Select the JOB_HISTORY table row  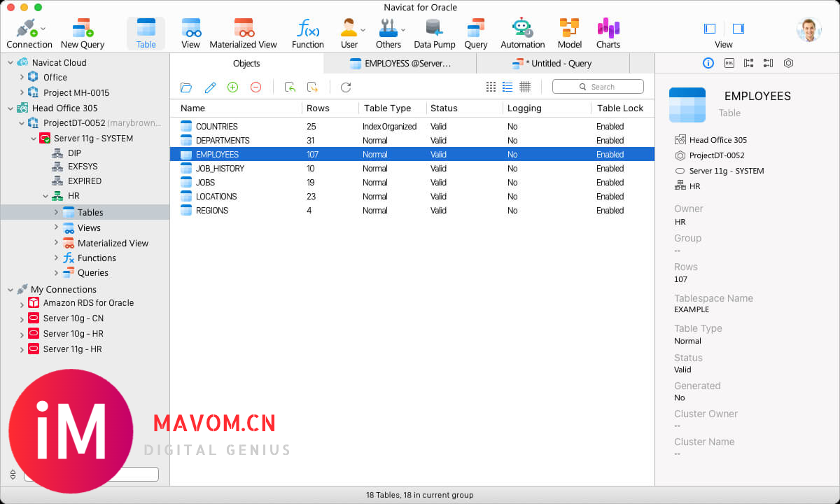click(x=412, y=169)
